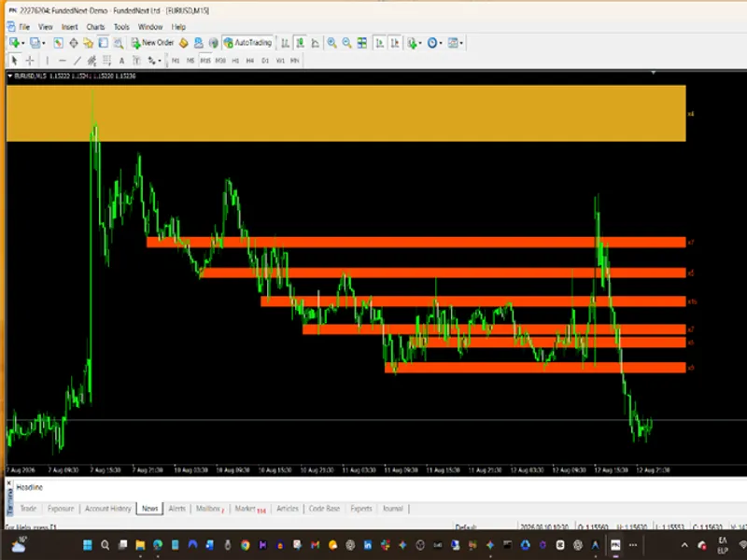Viewport: 747px width, 560px height.
Task: Click the New Order button
Action: pos(153,43)
